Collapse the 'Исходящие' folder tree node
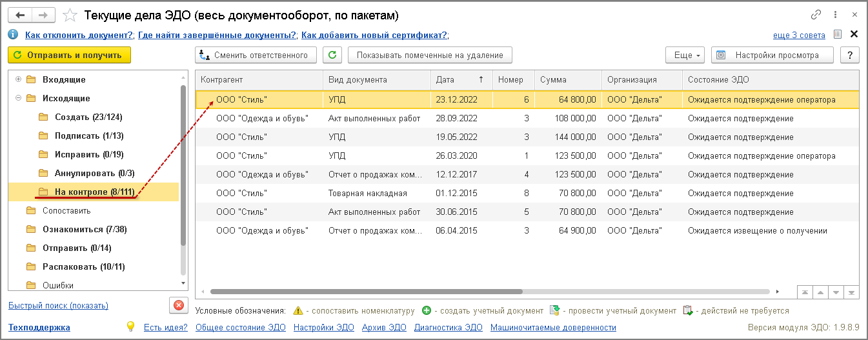 click(x=18, y=98)
